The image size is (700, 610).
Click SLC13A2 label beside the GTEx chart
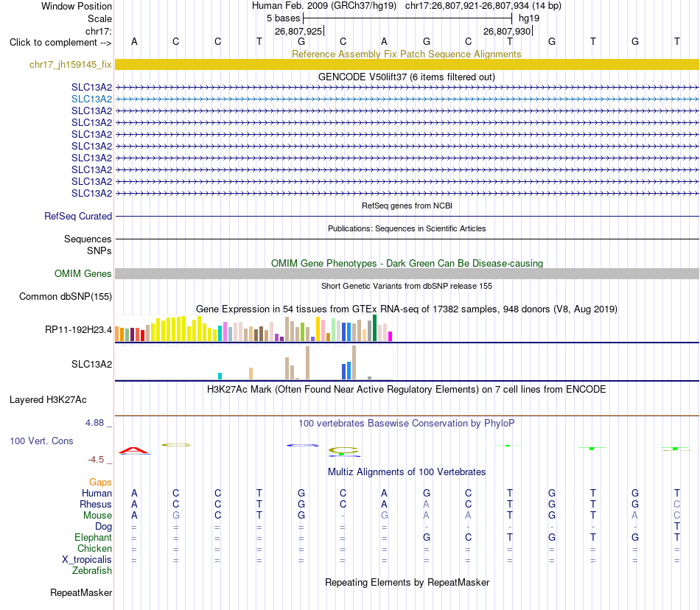coord(91,364)
